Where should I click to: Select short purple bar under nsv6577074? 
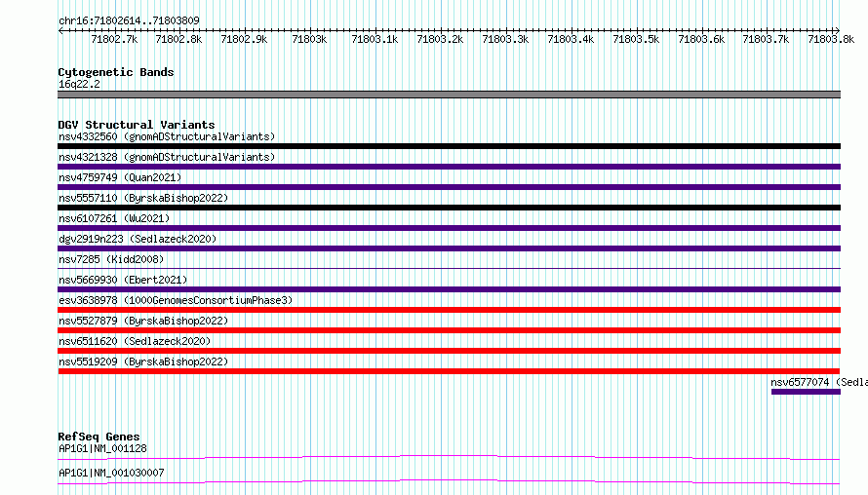(806, 392)
